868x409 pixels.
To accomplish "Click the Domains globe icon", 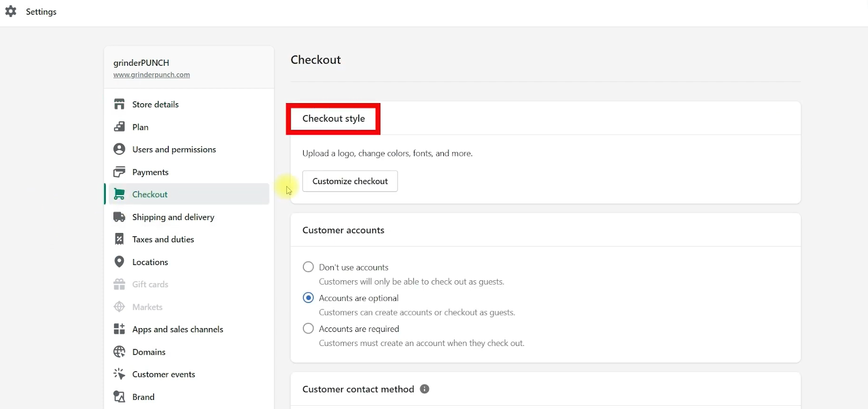I will (119, 352).
